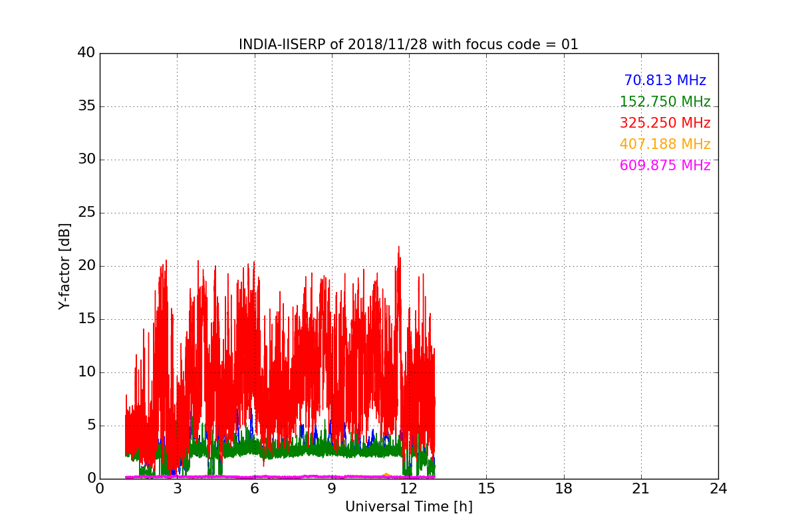Click the x-axis tick label 6

[254, 489]
